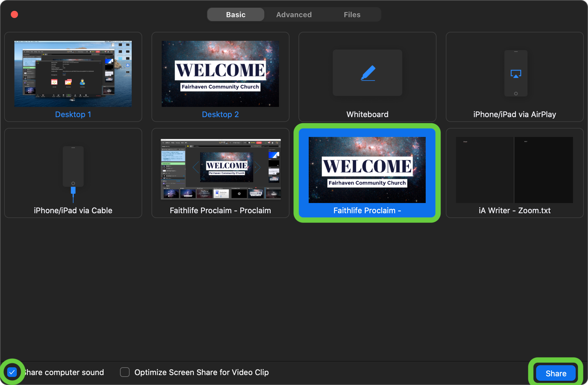
Task: Pick the iA Writer - Zoom.txt window
Action: [514, 170]
